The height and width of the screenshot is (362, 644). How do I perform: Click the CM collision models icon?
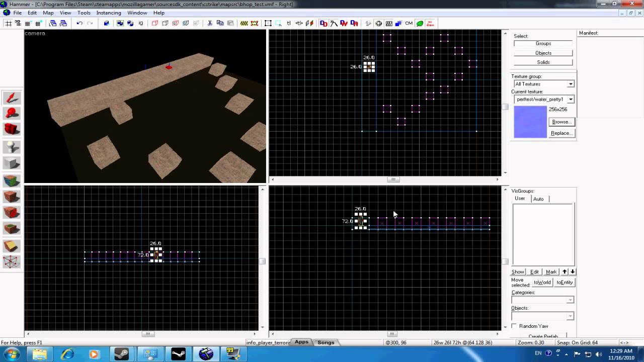point(409,23)
